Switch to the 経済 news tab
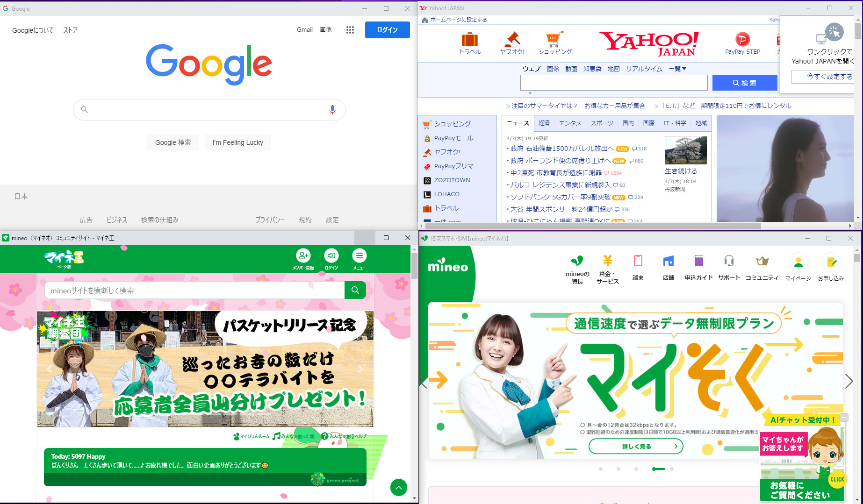This screenshot has height=504, width=863. 544,123
